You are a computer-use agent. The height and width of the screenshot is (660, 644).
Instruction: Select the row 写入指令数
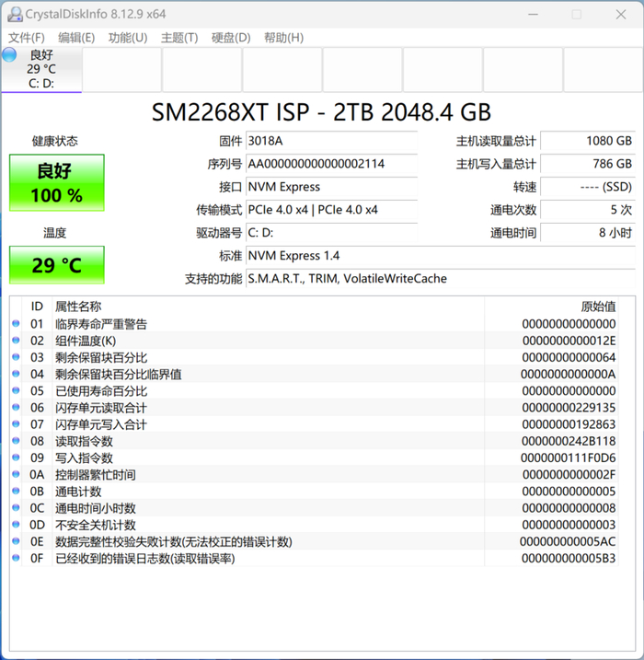(315, 458)
